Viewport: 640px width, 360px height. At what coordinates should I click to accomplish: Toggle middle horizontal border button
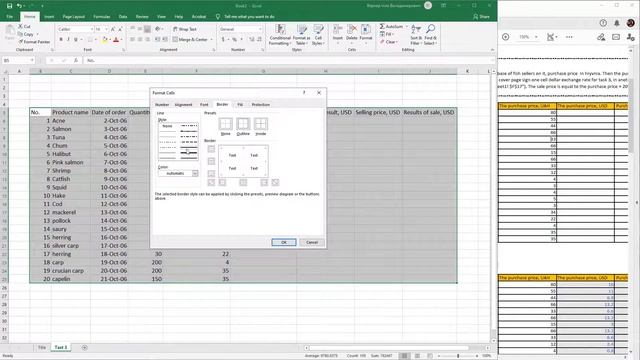click(211, 161)
